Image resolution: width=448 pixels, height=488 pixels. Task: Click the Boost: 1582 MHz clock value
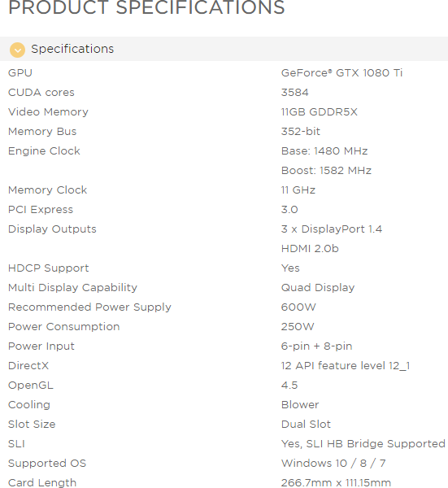pos(326,171)
